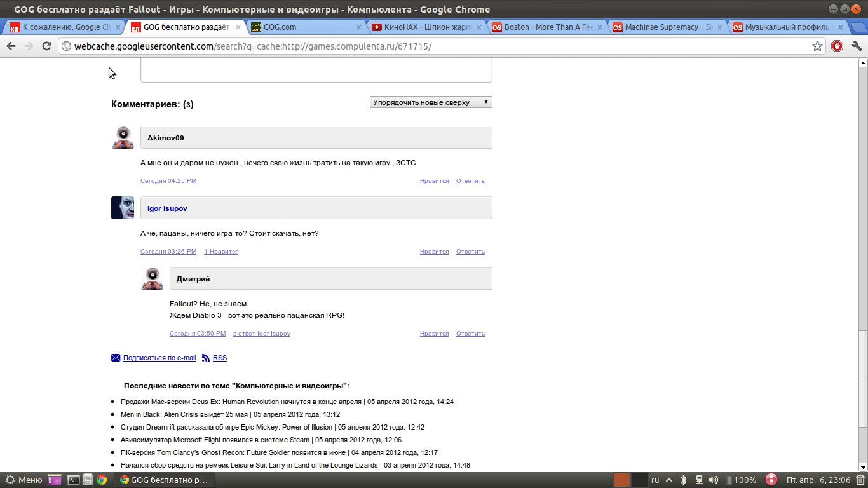This screenshot has height=488, width=868.
Task: Click the Bluetooth tray icon
Action: pos(684,480)
